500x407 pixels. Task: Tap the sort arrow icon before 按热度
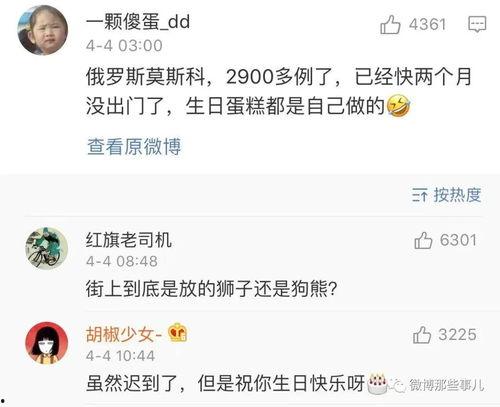(420, 195)
